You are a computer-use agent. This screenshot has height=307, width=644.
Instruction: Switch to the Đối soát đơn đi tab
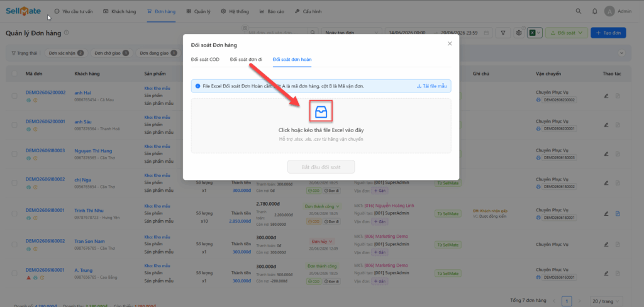coord(246,60)
